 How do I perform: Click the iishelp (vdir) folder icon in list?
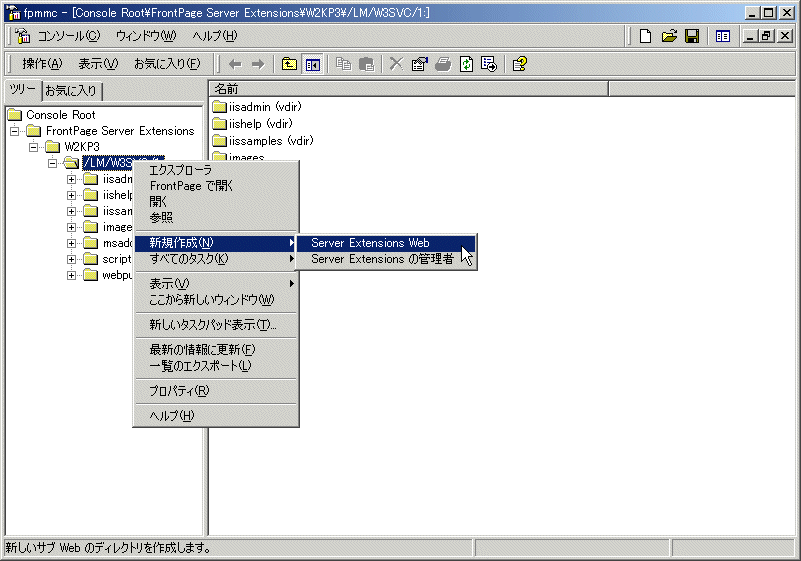click(220, 124)
